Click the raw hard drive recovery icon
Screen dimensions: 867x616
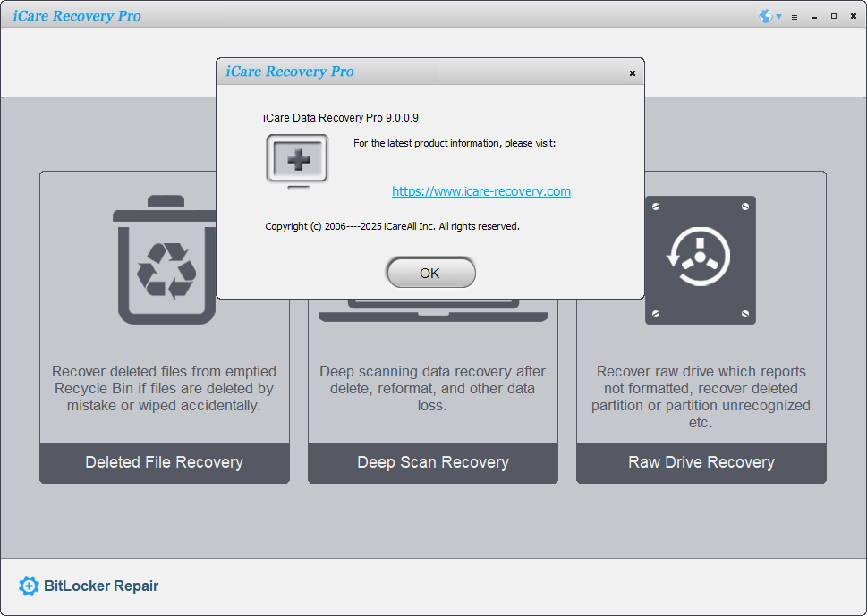coord(700,259)
